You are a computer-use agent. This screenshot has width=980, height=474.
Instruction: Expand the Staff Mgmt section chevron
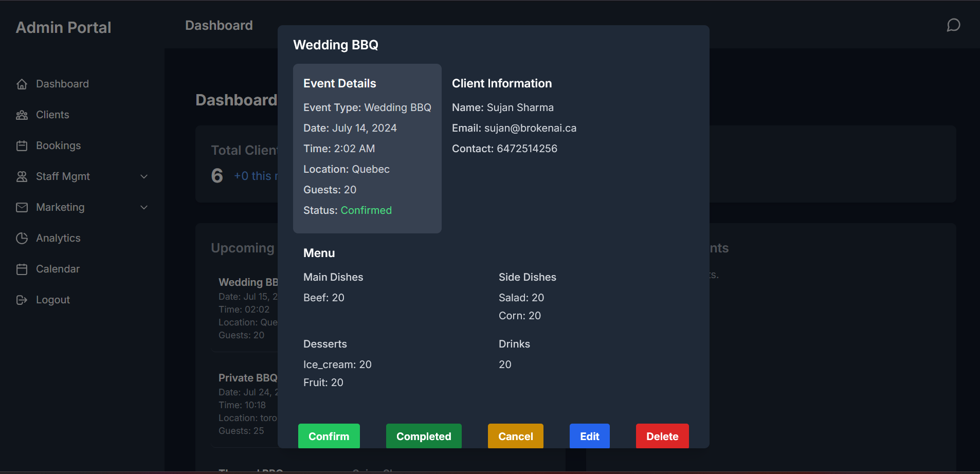click(144, 176)
